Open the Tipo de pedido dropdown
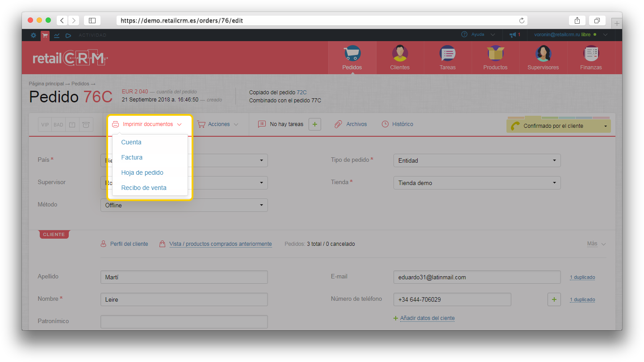This screenshot has height=362, width=644. [x=477, y=160]
